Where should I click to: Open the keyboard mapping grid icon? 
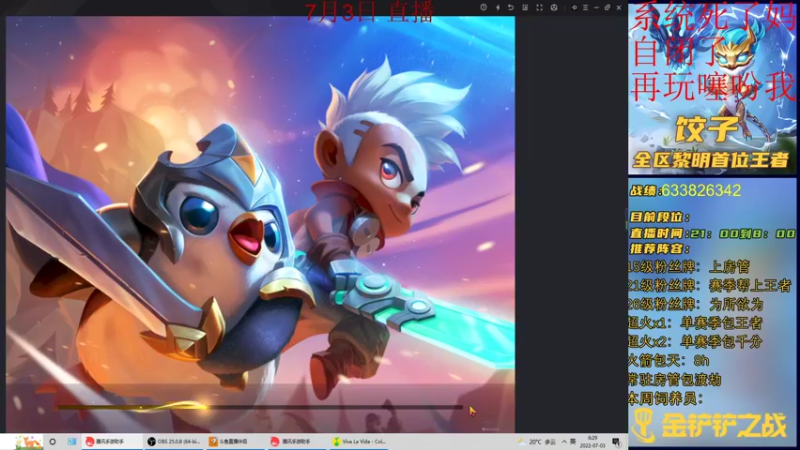525,7
